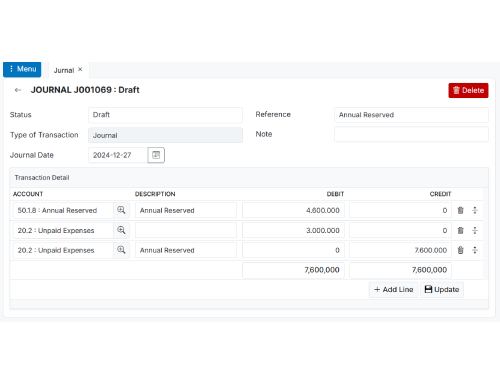The height and width of the screenshot is (385, 500).
Task: Click move handle of the 3.000.000 debit line
Action: coord(475,230)
